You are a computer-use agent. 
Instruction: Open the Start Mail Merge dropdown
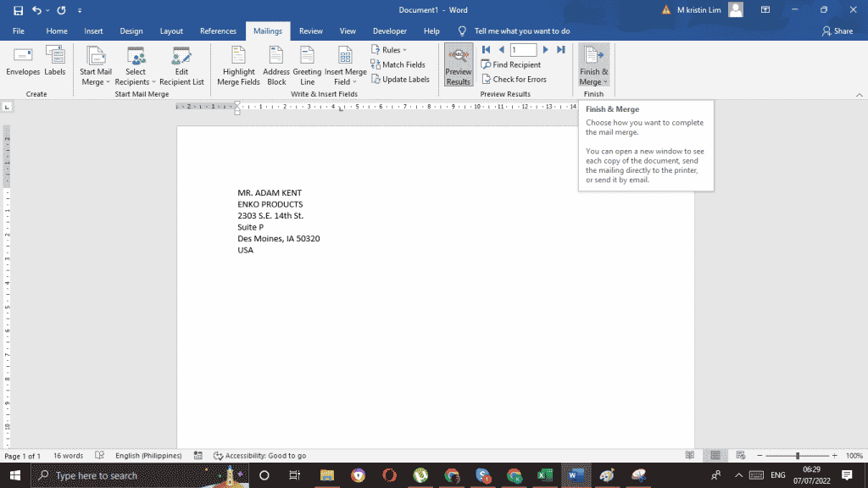[95, 66]
